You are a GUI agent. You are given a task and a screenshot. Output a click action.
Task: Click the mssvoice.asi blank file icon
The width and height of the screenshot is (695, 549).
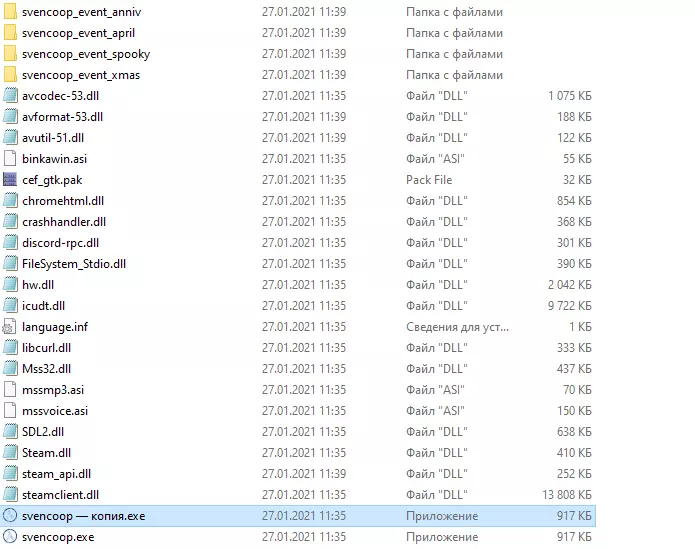point(10,410)
